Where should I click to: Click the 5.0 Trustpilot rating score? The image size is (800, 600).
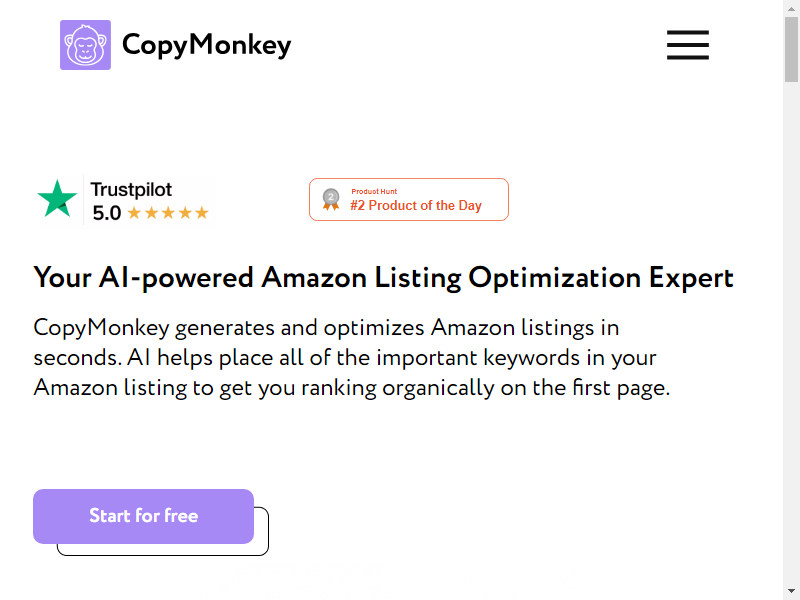[x=106, y=213]
